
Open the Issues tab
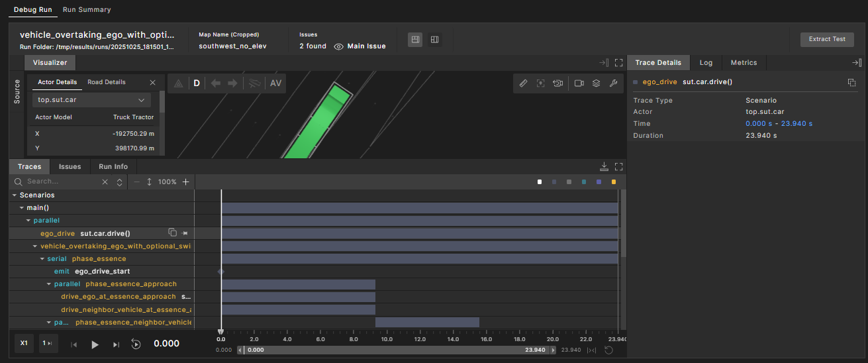pos(70,167)
